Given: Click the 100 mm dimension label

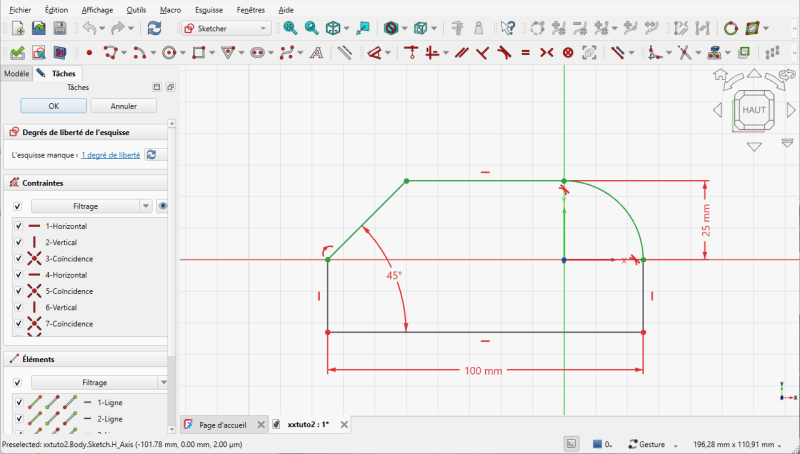Looking at the screenshot, I should (483, 371).
